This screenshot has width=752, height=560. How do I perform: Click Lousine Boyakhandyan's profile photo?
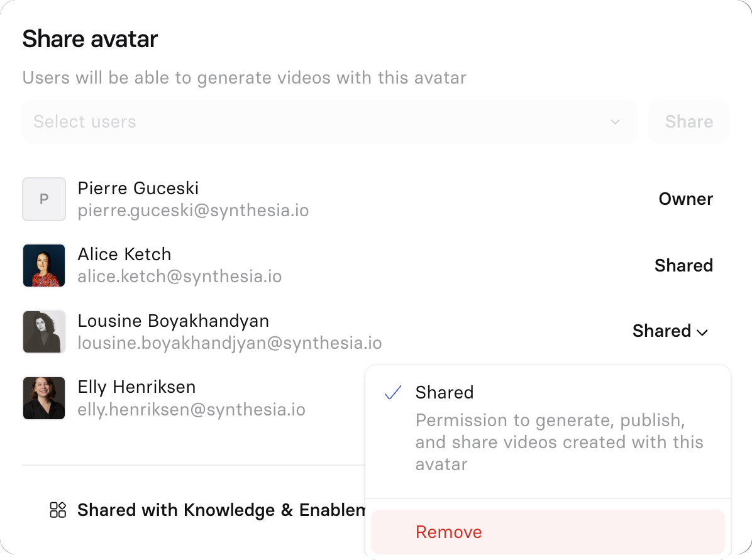click(x=43, y=331)
